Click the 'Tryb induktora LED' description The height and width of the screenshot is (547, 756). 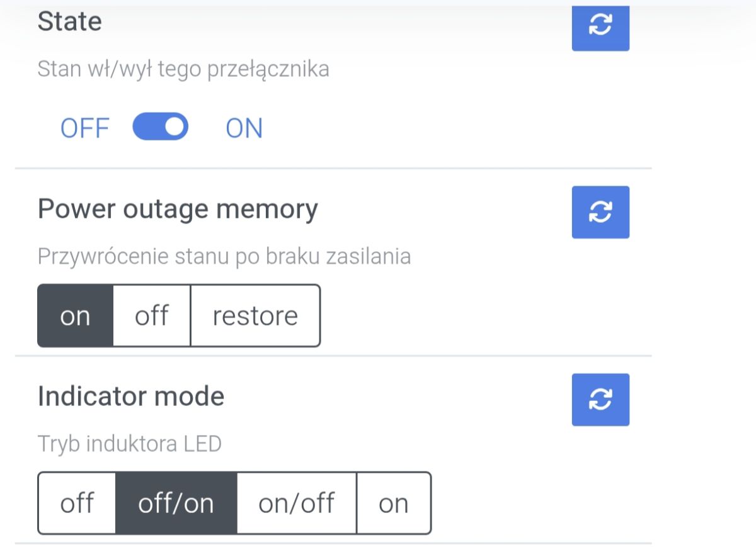pyautogui.click(x=130, y=444)
